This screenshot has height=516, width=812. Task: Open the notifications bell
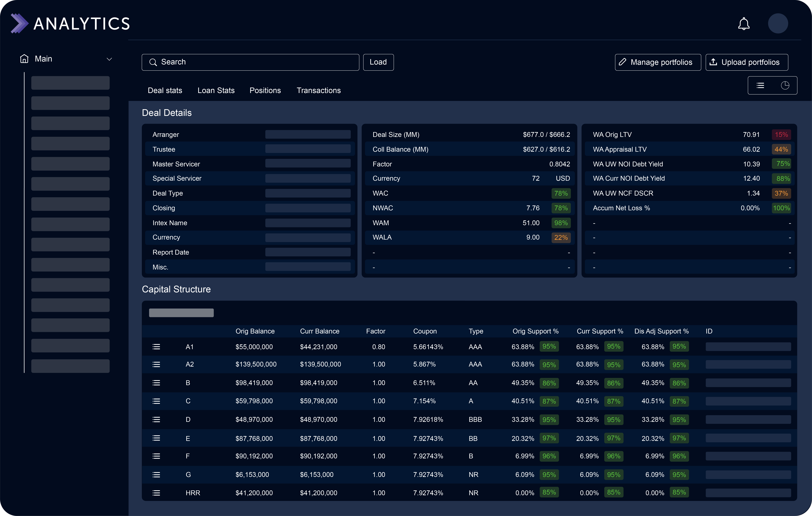pos(744,24)
